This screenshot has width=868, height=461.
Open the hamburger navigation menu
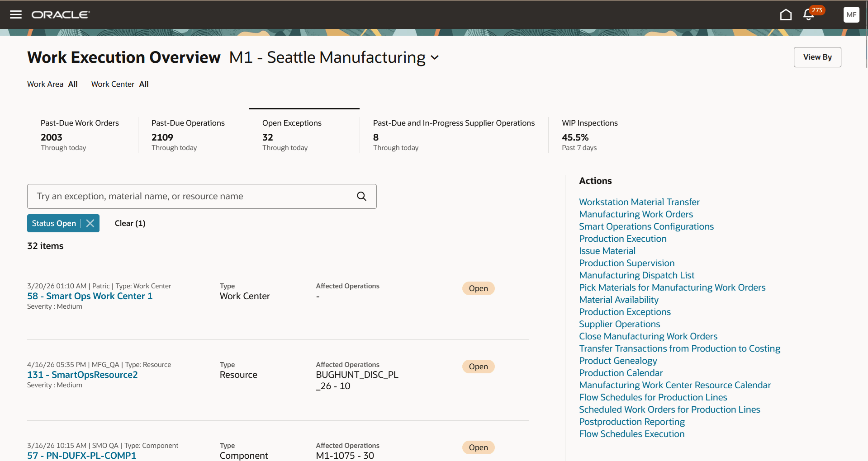click(x=16, y=14)
